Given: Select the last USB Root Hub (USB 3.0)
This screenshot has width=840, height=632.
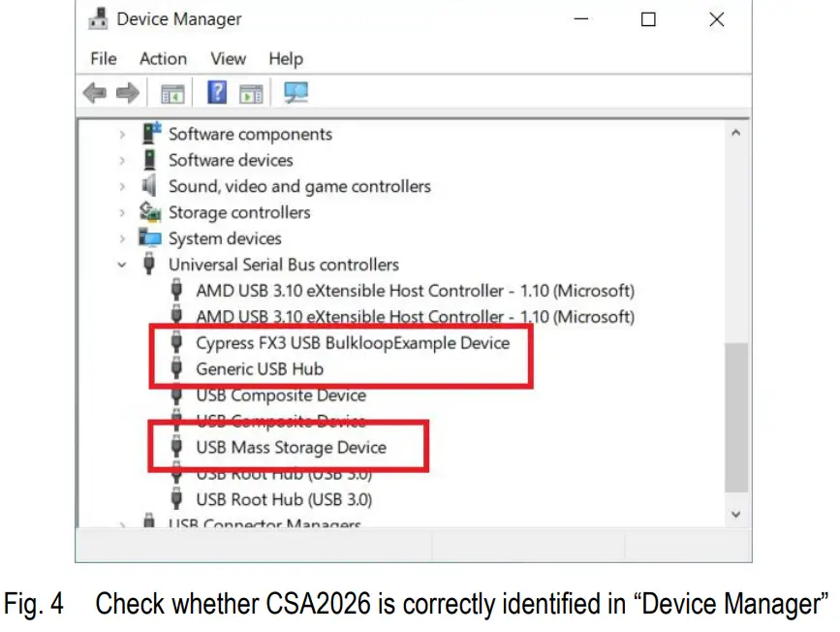Looking at the screenshot, I should (x=284, y=499).
